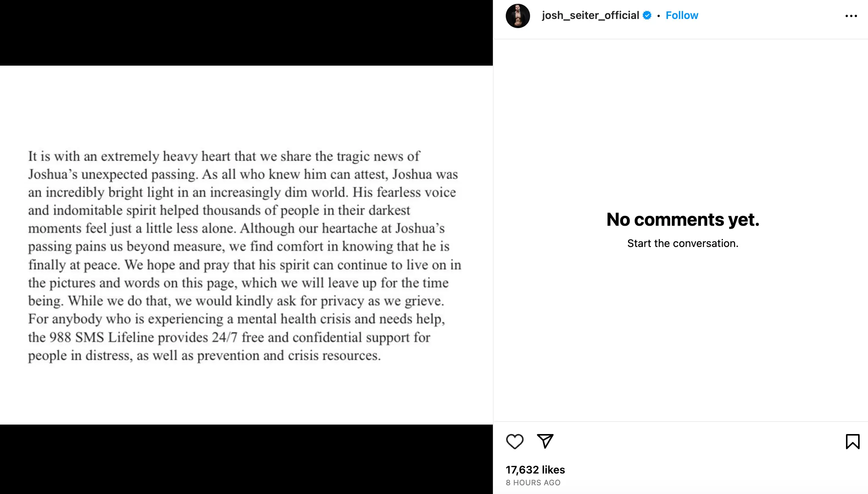868x494 pixels.
Task: Click the verified blue checkmark badge
Action: [x=647, y=15]
